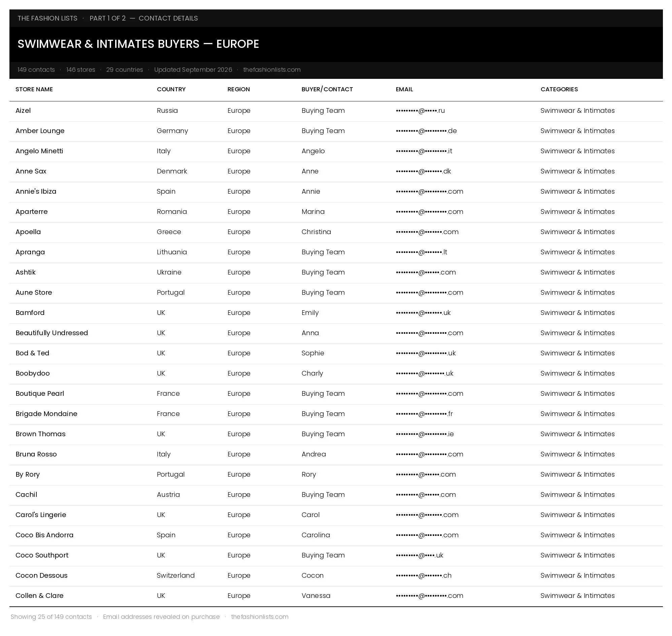Select the 'Boobydoo' store name
Viewport: 672px width, 636px height.
(33, 374)
